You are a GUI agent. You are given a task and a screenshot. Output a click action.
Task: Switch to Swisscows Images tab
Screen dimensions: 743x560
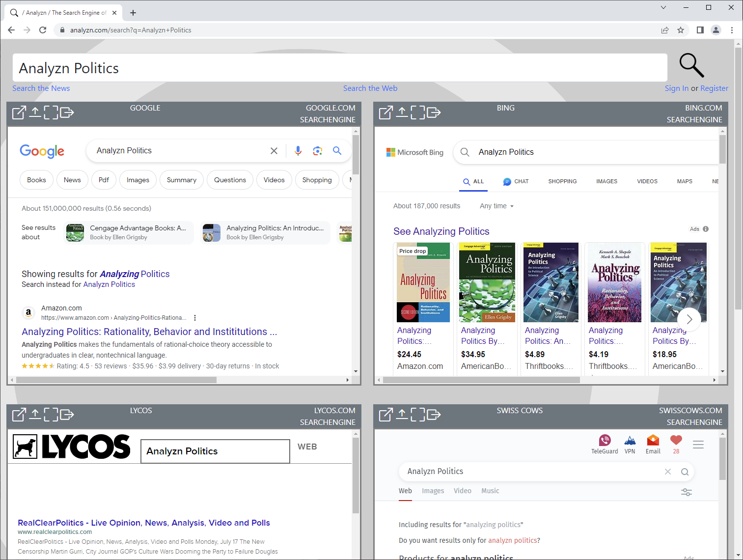pyautogui.click(x=433, y=491)
